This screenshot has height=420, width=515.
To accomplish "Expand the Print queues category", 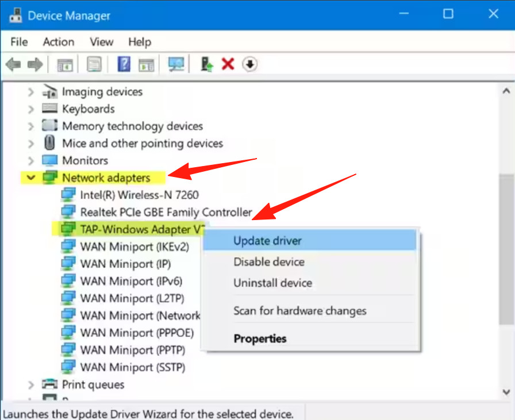I will pos(30,384).
